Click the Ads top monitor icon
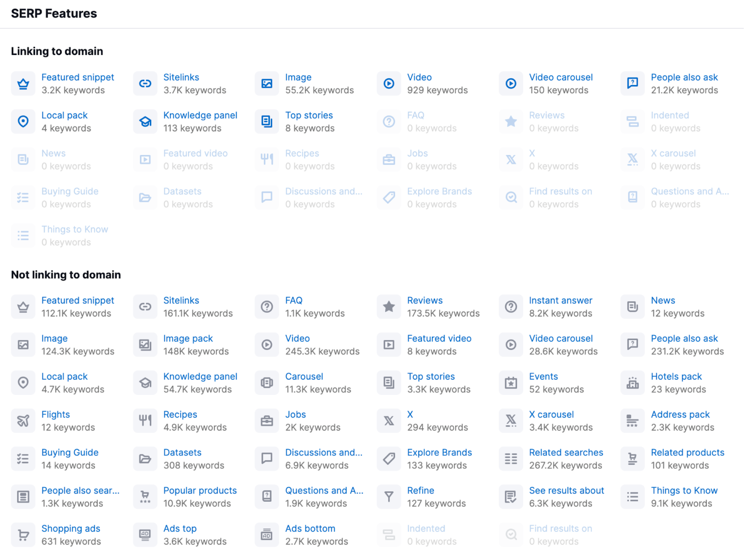 point(145,535)
